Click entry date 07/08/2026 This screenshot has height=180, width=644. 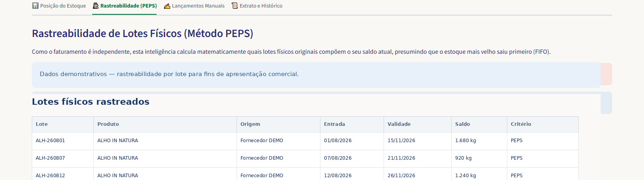click(x=338, y=158)
